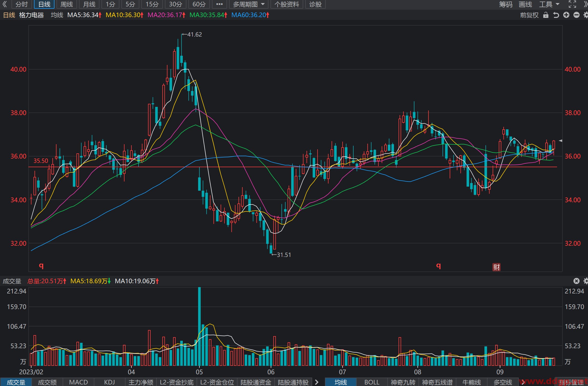Open 个股资料 stock information

(x=287, y=4)
